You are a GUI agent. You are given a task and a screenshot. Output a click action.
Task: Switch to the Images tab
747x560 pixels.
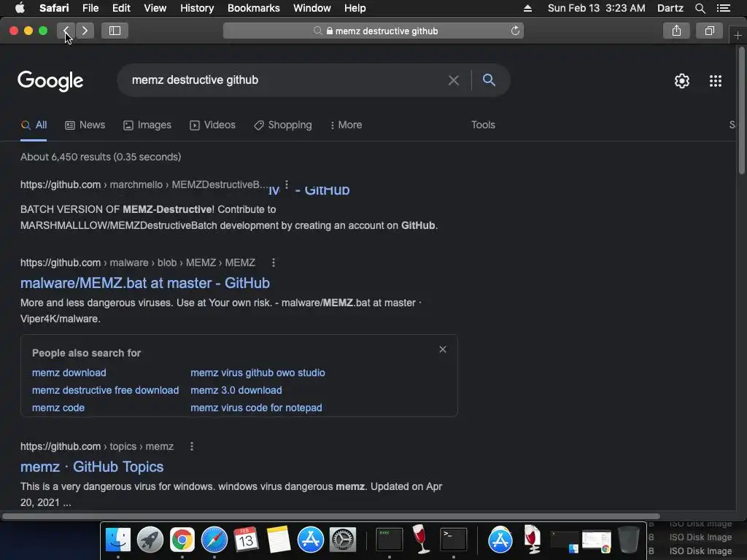147,125
